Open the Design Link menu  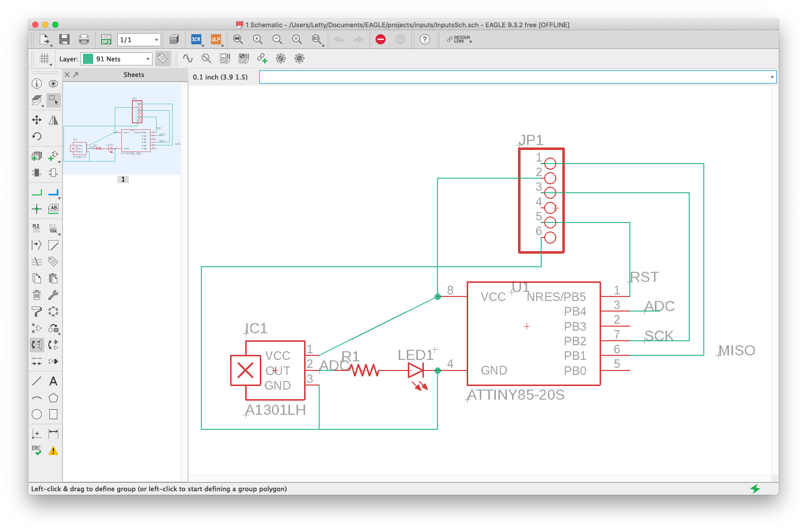[459, 39]
